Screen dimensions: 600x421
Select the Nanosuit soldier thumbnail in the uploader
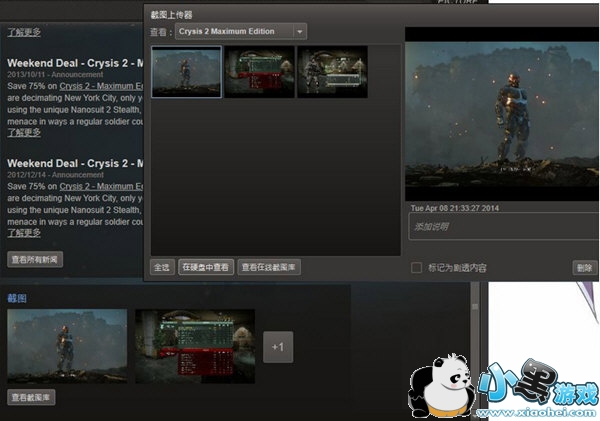tap(186, 72)
